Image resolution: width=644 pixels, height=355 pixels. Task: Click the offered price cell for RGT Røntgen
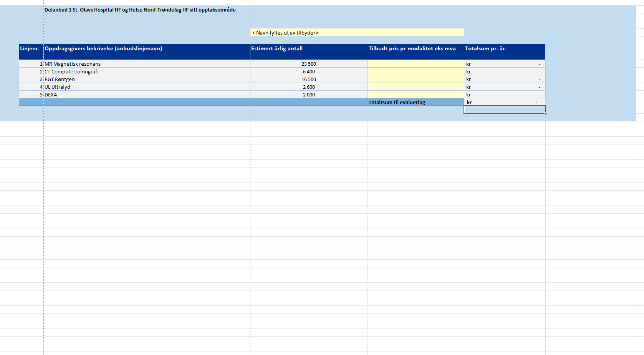(416, 79)
